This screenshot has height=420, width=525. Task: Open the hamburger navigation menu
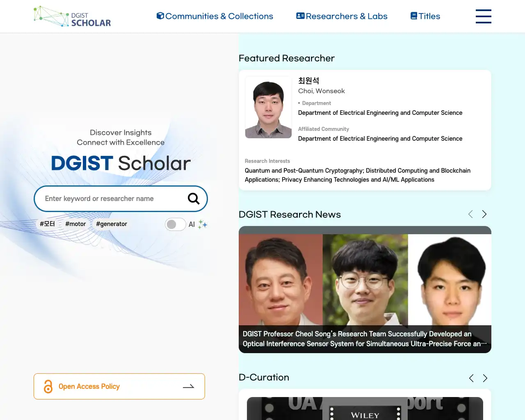[483, 16]
